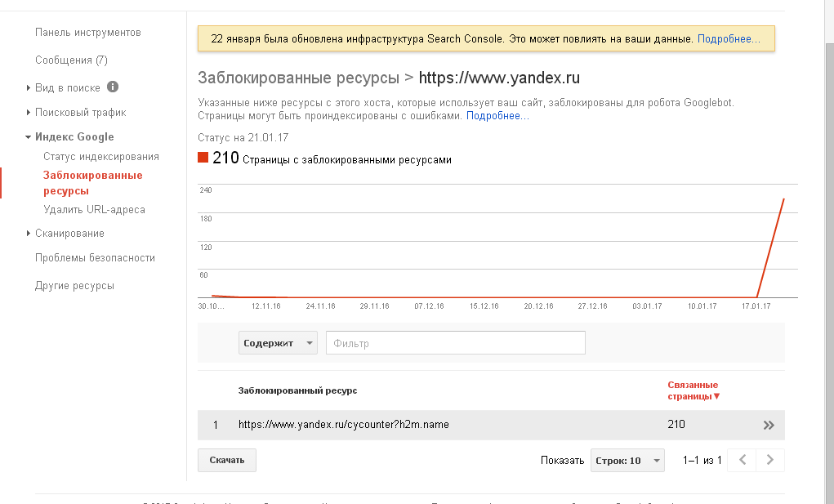Screen dimensions: 834x504
Task: Open Статус индексирования page
Action: coord(101,156)
